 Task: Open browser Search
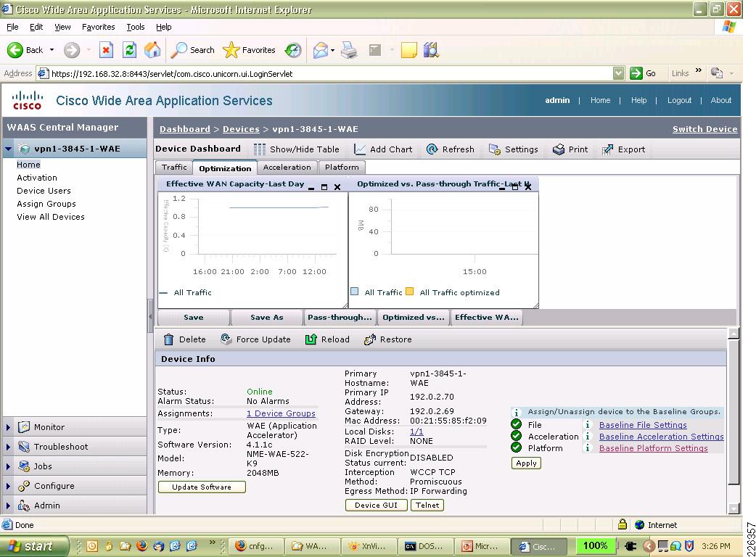click(193, 50)
